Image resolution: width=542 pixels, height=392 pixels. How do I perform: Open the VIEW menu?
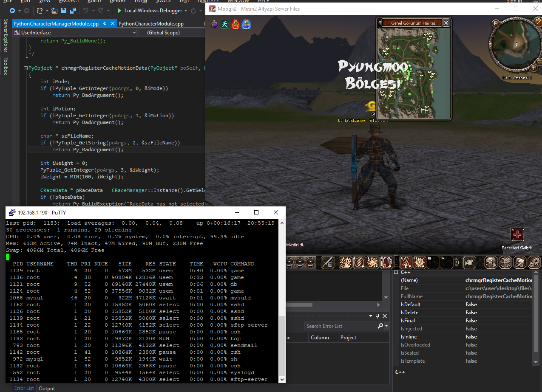(44, 1)
